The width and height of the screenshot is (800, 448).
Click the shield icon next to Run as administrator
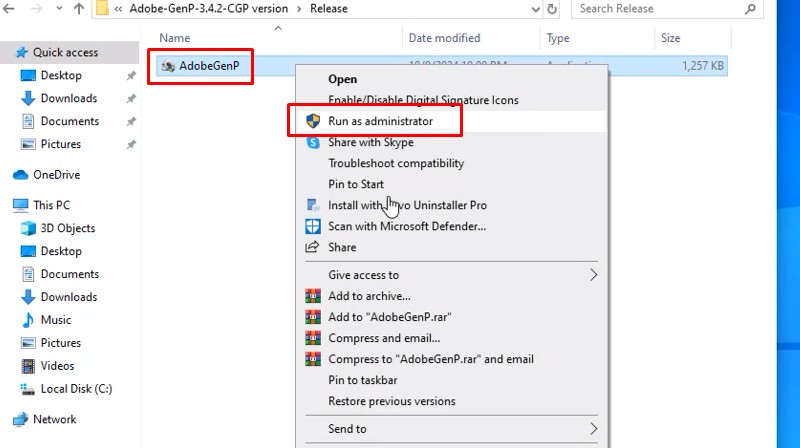(x=311, y=121)
